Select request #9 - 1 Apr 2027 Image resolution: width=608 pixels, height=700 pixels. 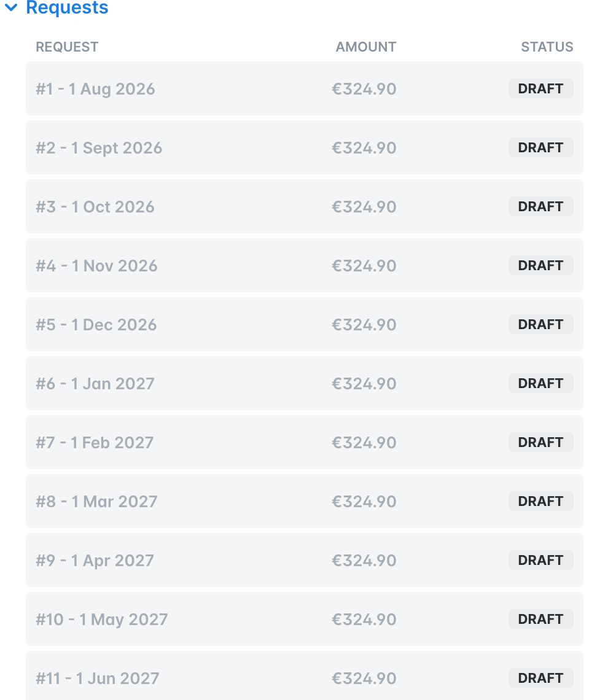click(x=305, y=560)
